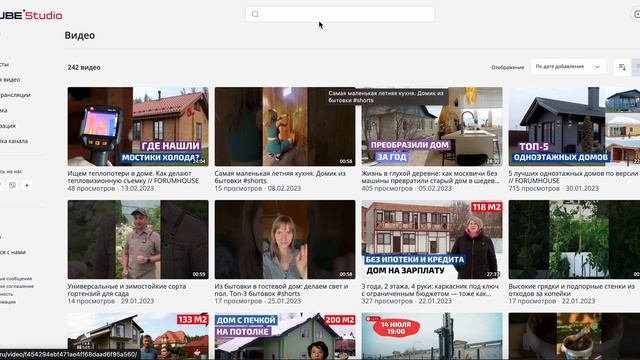Click the '327 просмотров · 22.01.2023' text
This screenshot has height=360, width=640.
pos(407,301)
